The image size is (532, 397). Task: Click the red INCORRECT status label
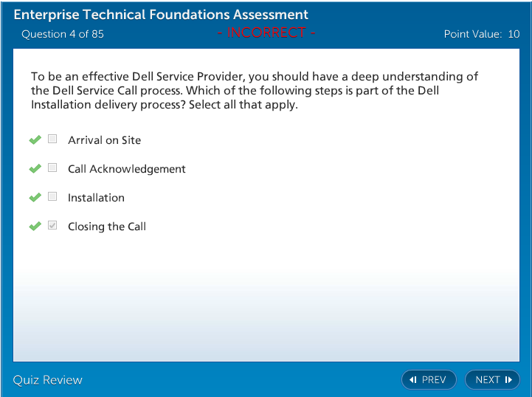[x=266, y=32]
